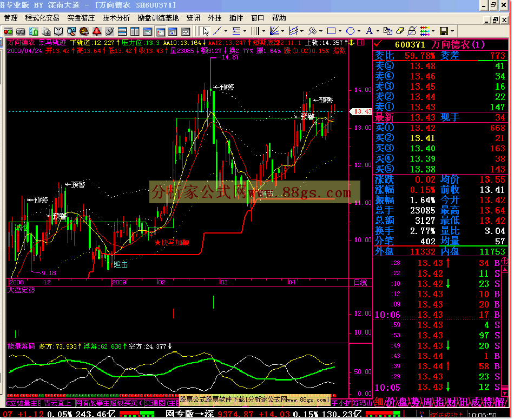514x420 pixels.
Task: Open the 管理 menu
Action: pos(11,18)
